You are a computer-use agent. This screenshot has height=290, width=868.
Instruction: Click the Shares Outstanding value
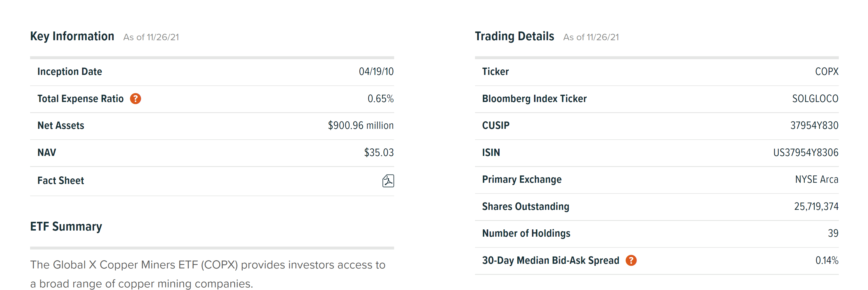pos(816,206)
